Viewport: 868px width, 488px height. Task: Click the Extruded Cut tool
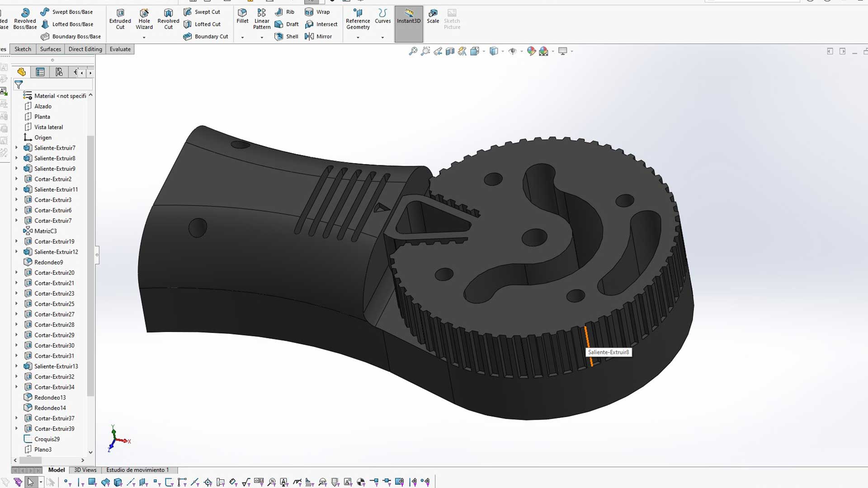coord(120,19)
